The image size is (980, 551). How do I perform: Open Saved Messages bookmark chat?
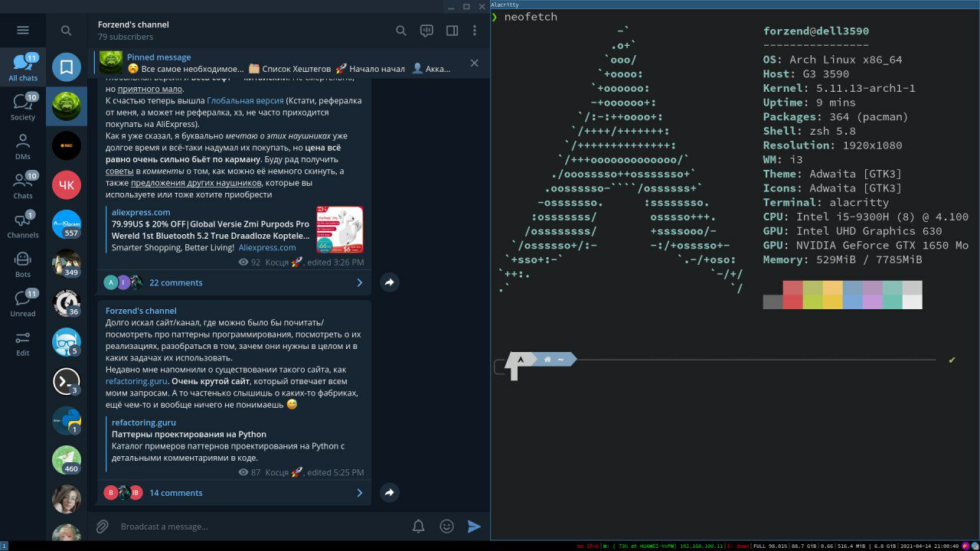pyautogui.click(x=67, y=67)
